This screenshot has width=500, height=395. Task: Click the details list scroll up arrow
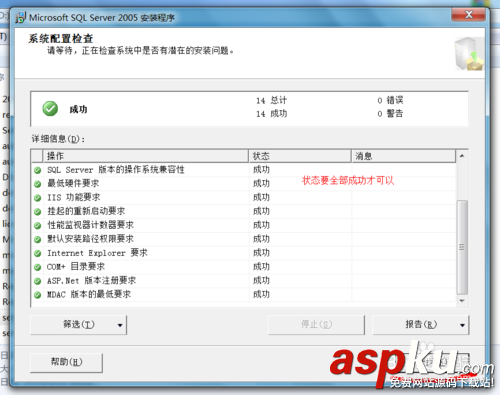[462, 156]
